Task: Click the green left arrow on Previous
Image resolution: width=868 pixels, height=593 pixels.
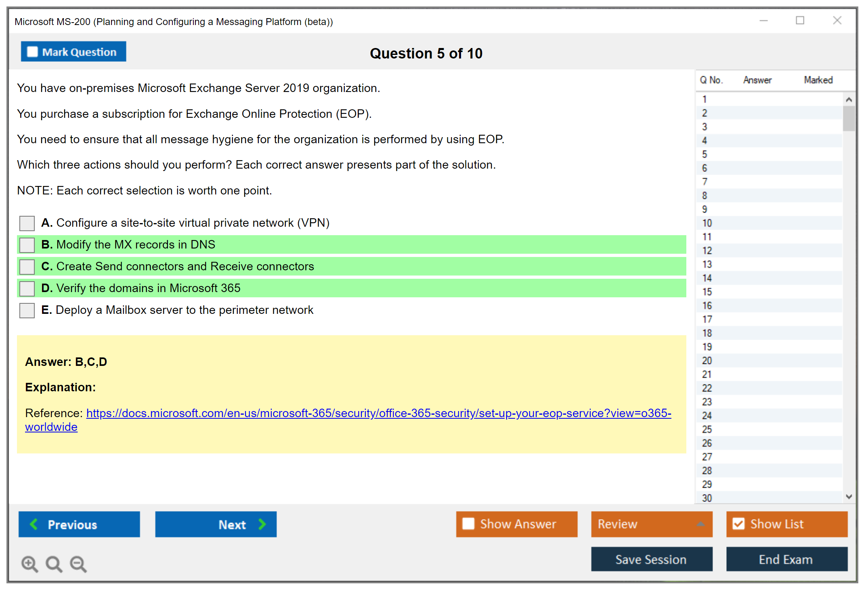Action: click(x=34, y=524)
